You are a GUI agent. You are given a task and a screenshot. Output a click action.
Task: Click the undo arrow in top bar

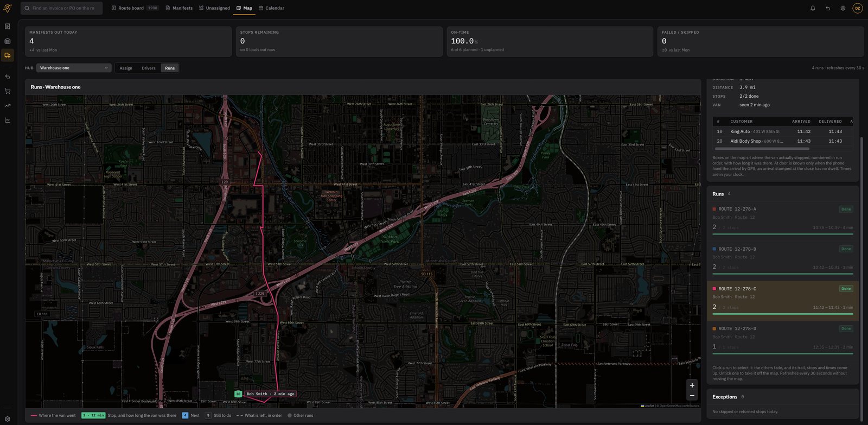[828, 8]
